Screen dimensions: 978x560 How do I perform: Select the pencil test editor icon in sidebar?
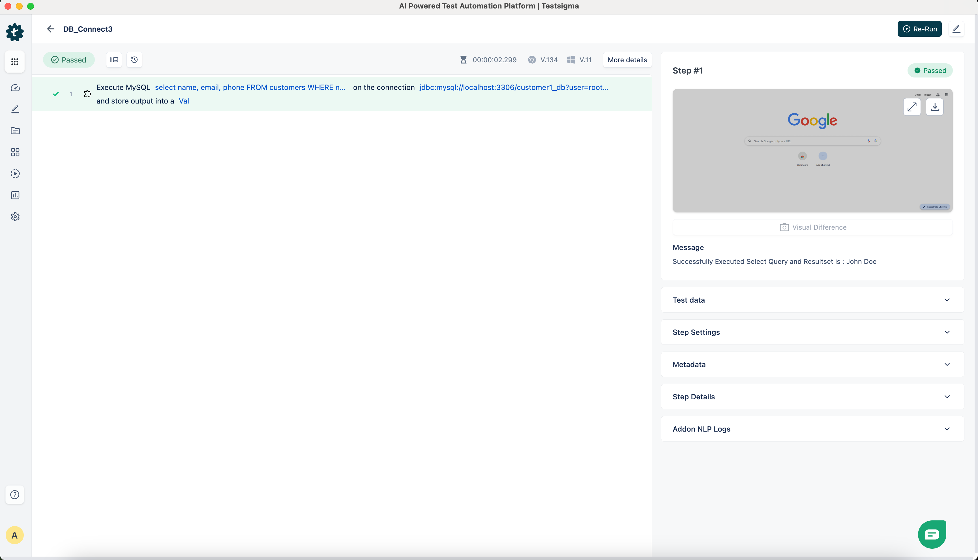coord(15,109)
